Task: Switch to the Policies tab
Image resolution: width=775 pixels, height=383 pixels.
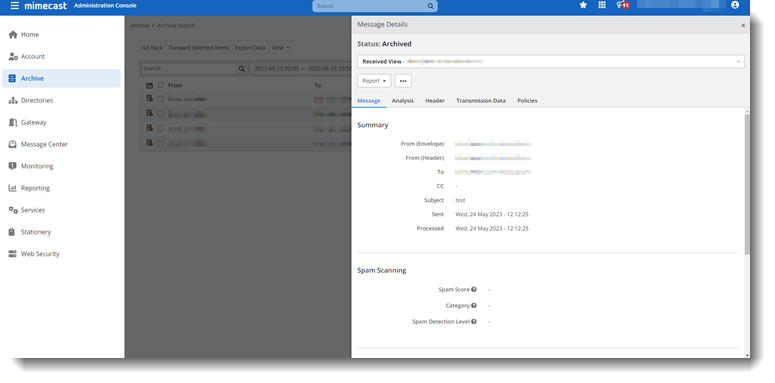Action: point(527,101)
